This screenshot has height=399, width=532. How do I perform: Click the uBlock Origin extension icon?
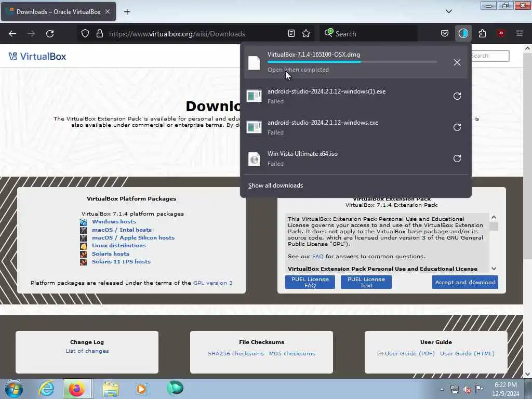501,33
